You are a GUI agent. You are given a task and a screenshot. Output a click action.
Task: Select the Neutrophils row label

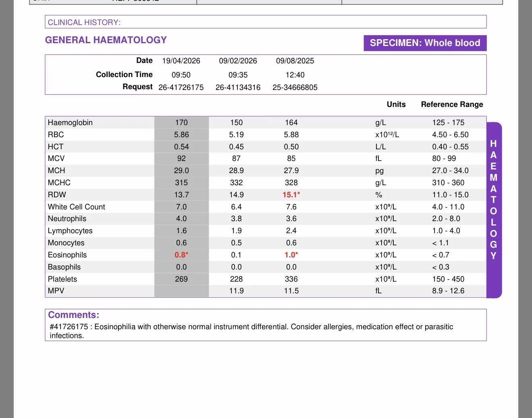[x=67, y=219]
